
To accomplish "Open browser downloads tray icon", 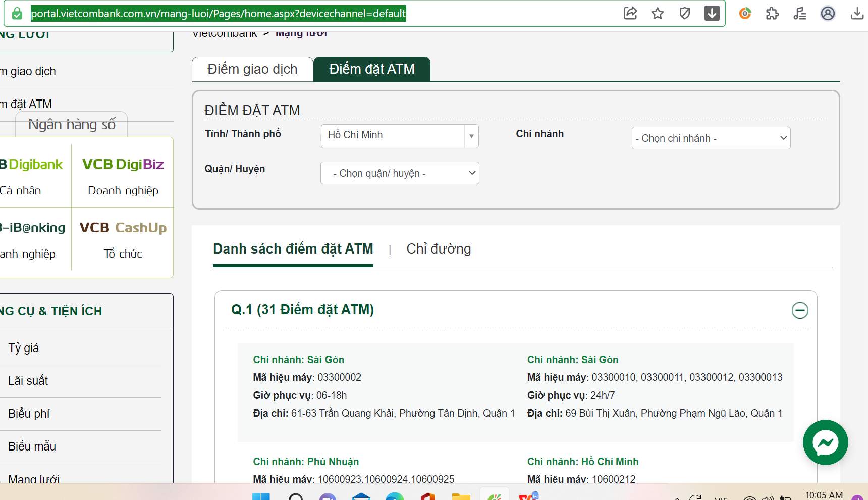I will (857, 13).
